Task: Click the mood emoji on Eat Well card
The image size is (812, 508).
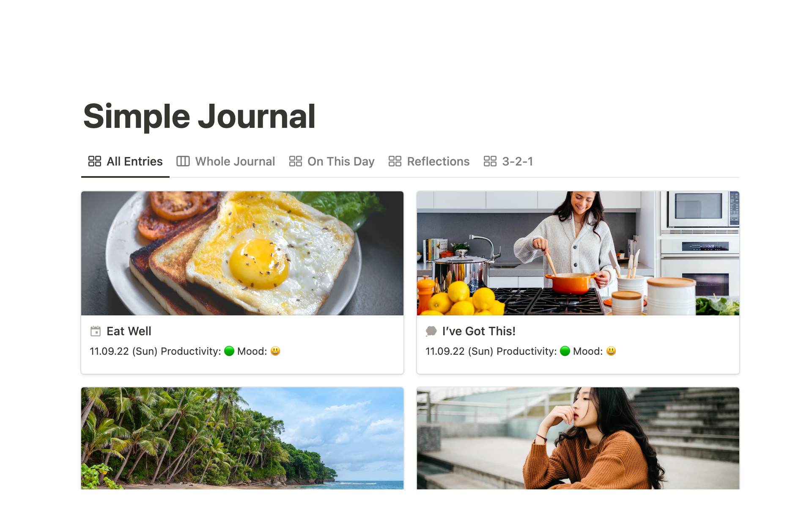Action: click(275, 351)
